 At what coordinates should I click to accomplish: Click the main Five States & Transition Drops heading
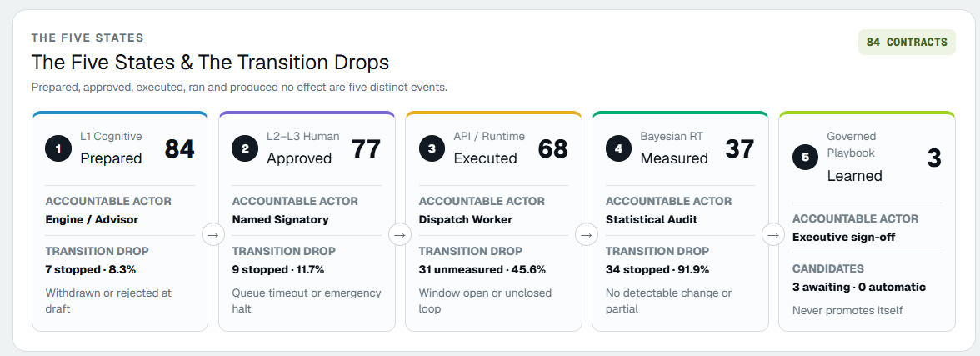[x=211, y=63]
